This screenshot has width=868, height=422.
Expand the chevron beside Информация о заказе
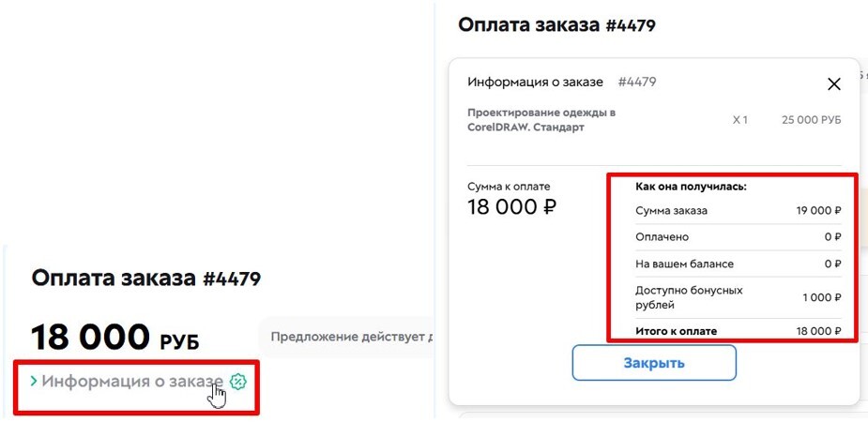coord(34,381)
